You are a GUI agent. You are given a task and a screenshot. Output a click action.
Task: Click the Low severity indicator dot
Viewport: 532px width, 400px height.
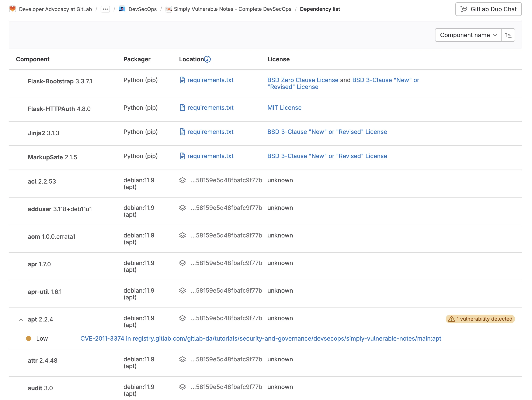pyautogui.click(x=29, y=338)
